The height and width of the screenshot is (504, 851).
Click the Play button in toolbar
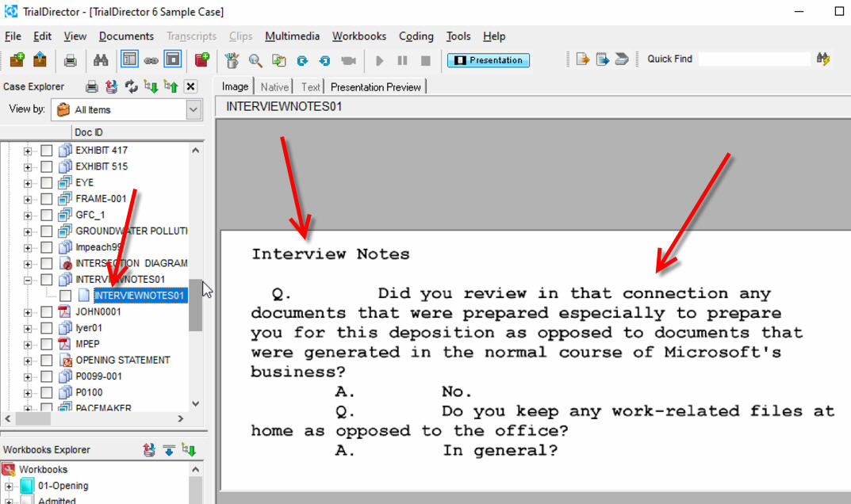tap(379, 60)
